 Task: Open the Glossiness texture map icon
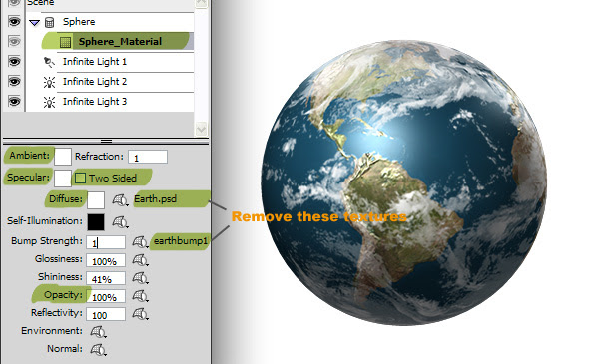tap(140, 260)
